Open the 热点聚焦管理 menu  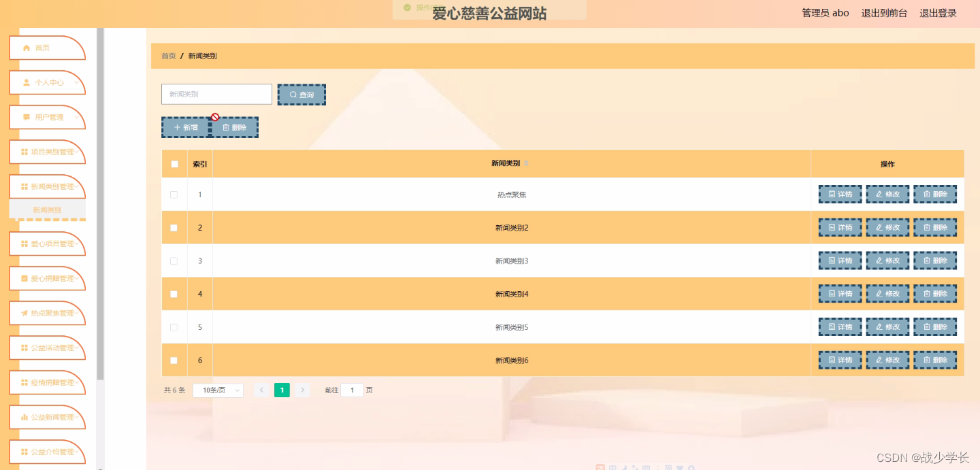(47, 313)
